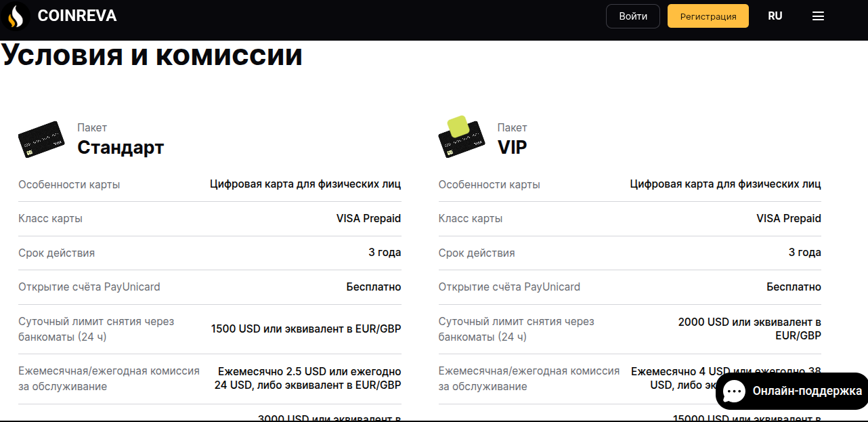Collapse the Онлайн-поддержка chat widget

[791, 391]
